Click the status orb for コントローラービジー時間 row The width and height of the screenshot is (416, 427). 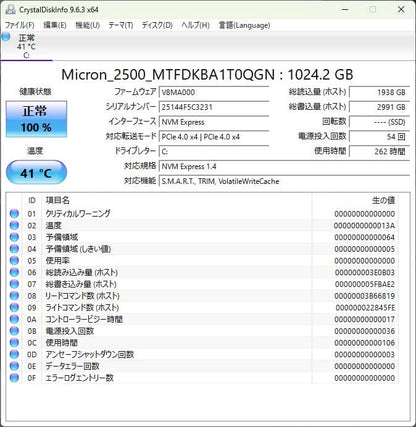pyautogui.click(x=14, y=319)
